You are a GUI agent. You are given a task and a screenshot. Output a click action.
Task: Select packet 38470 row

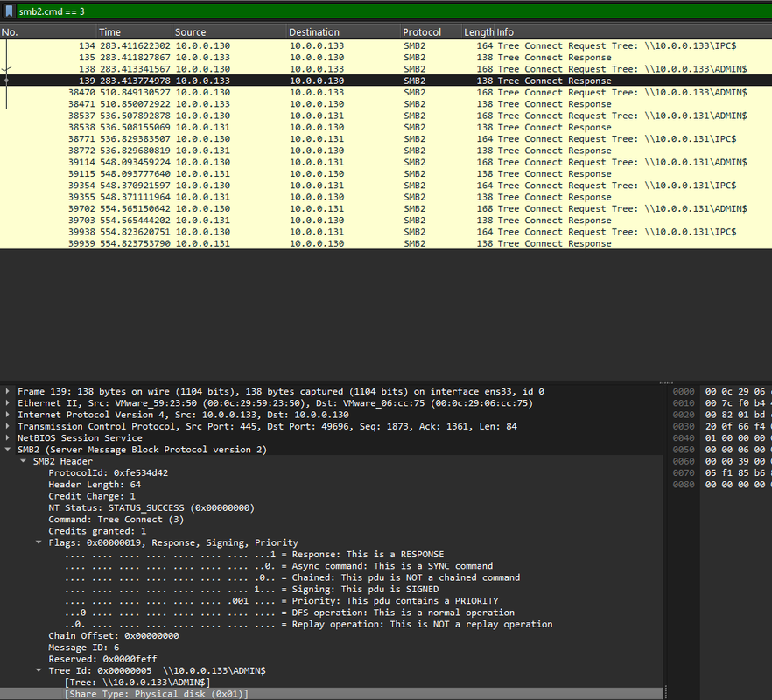tap(386, 93)
